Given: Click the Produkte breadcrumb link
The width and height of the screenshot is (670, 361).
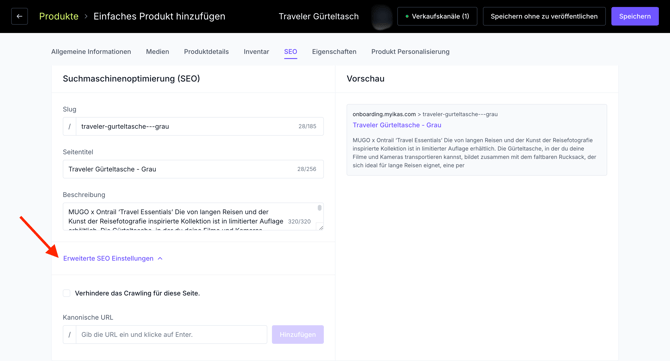Looking at the screenshot, I should tap(59, 16).
